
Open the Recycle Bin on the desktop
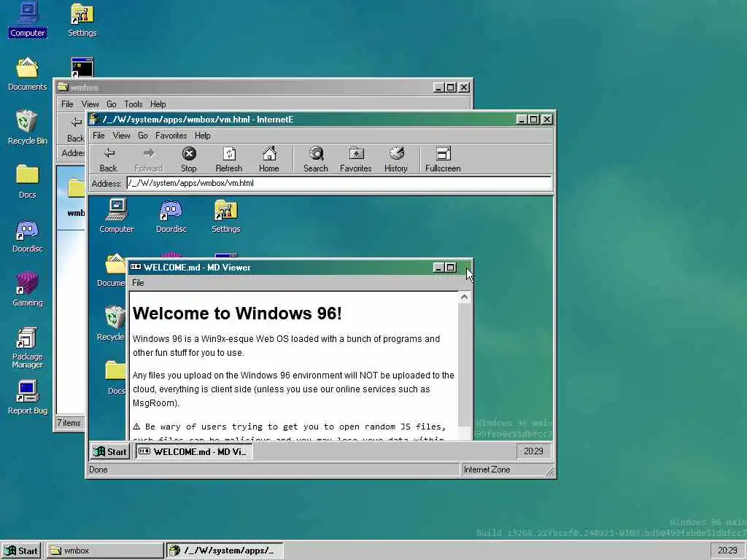[x=27, y=127]
